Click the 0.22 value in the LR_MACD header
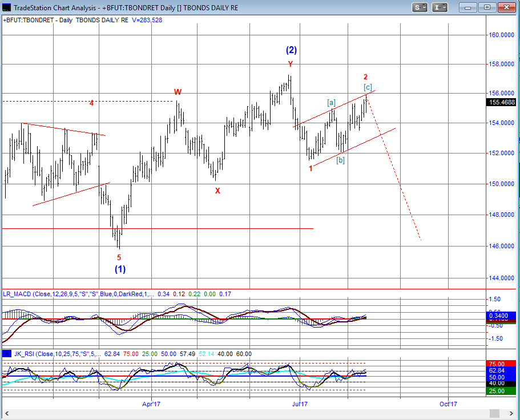This screenshot has height=420, width=520. tap(194, 294)
